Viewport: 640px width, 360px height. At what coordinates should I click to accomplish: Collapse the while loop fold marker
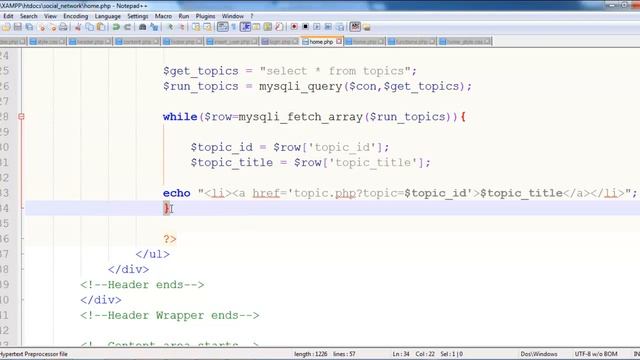coord(21,117)
